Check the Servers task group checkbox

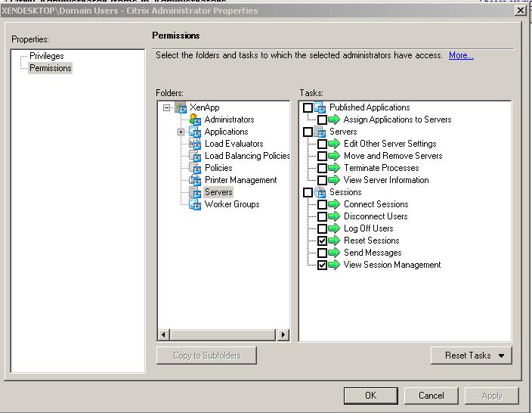tap(308, 132)
